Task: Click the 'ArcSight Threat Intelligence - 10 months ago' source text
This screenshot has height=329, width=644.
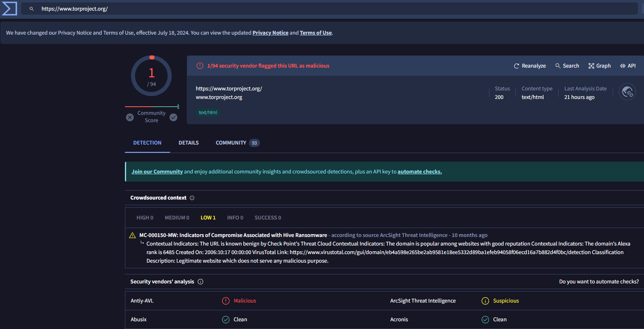Action: coord(434,235)
